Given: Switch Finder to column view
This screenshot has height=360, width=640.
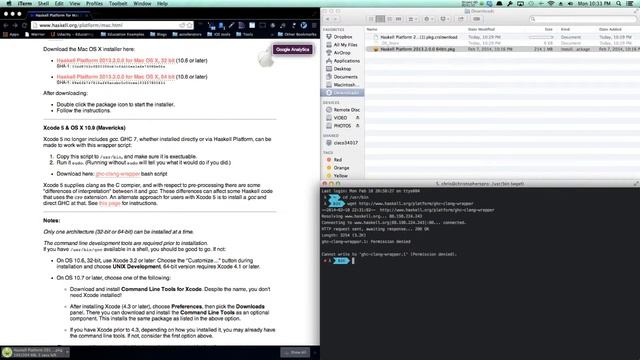Looking at the screenshot, I should (390, 19).
